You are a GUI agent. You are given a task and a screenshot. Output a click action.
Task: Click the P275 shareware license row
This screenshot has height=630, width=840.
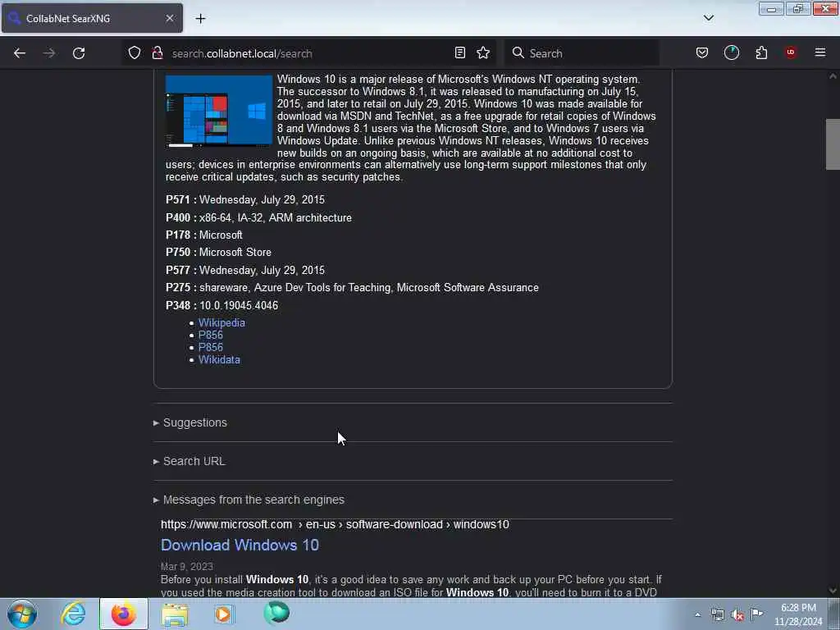point(352,288)
